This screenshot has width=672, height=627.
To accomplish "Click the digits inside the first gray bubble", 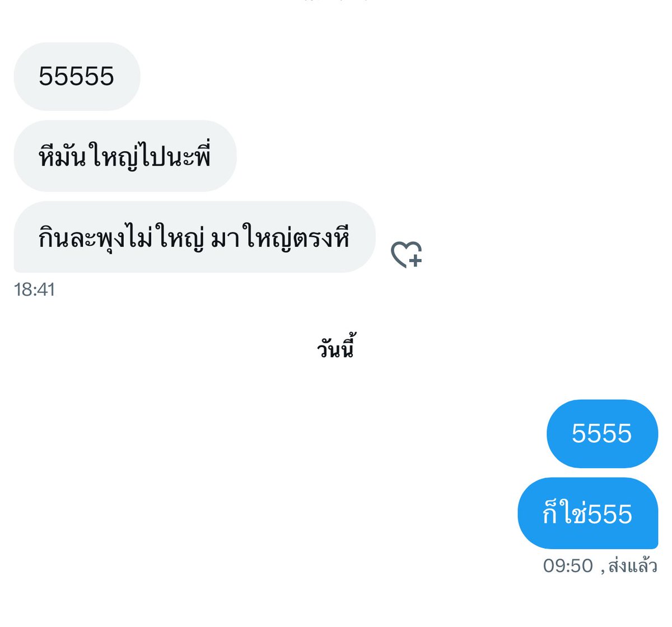I will point(77,76).
